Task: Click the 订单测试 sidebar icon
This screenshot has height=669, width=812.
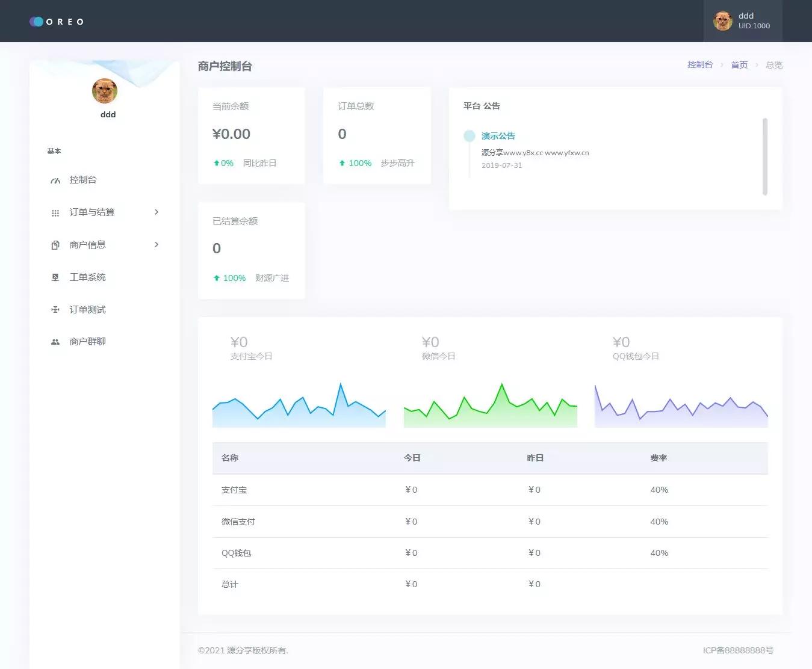Action: pos(55,310)
